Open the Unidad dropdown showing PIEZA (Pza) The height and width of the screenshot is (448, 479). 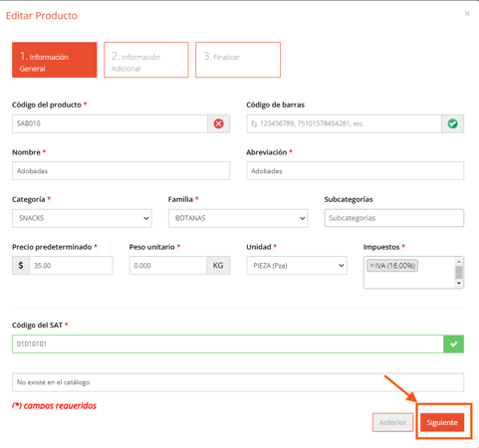(297, 266)
